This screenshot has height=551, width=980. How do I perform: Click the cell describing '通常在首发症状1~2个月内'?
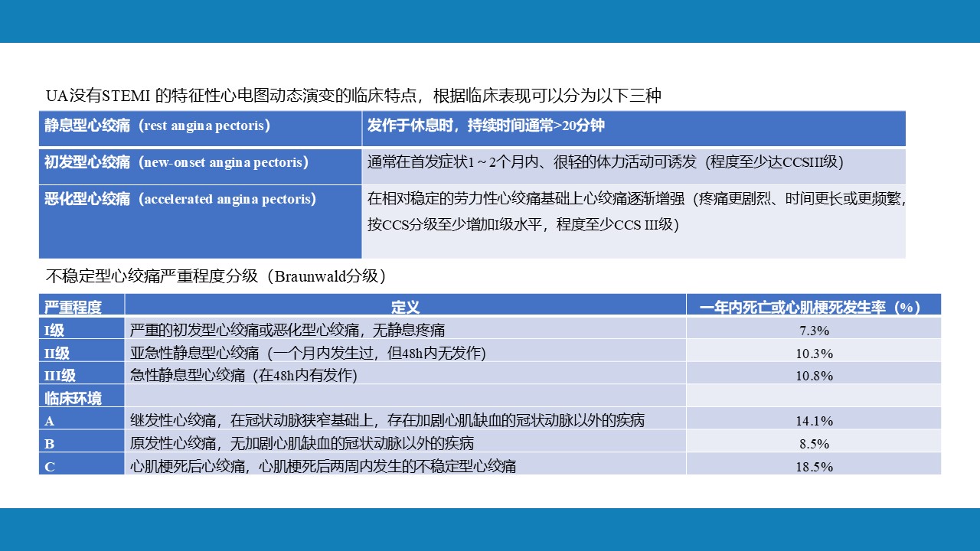(x=634, y=165)
